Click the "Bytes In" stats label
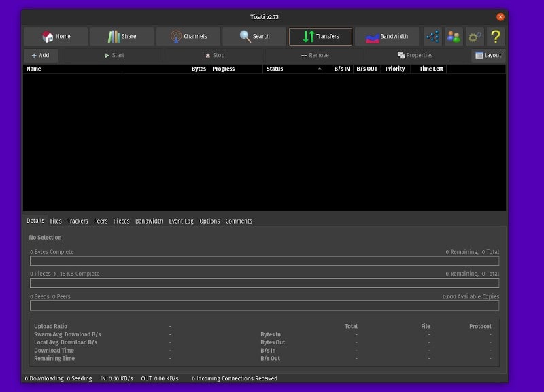This screenshot has width=544, height=392. (x=271, y=334)
